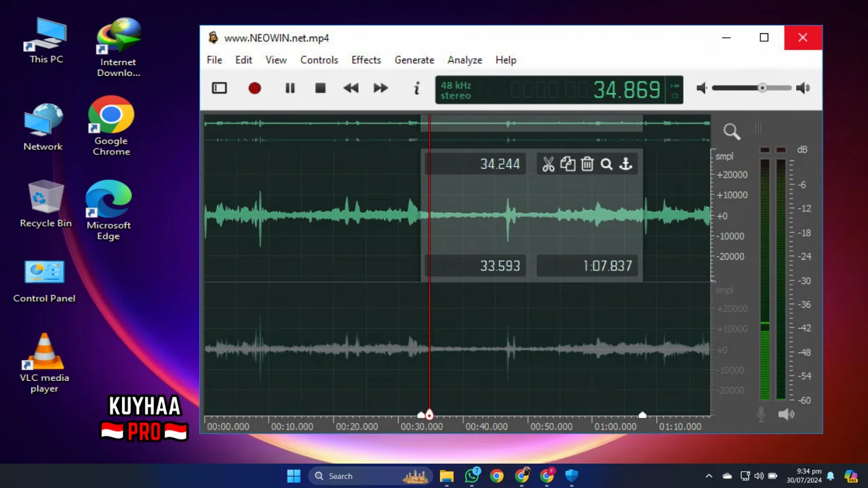Image resolution: width=868 pixels, height=488 pixels.
Task: Click the taskbar Search box
Action: tap(372, 476)
